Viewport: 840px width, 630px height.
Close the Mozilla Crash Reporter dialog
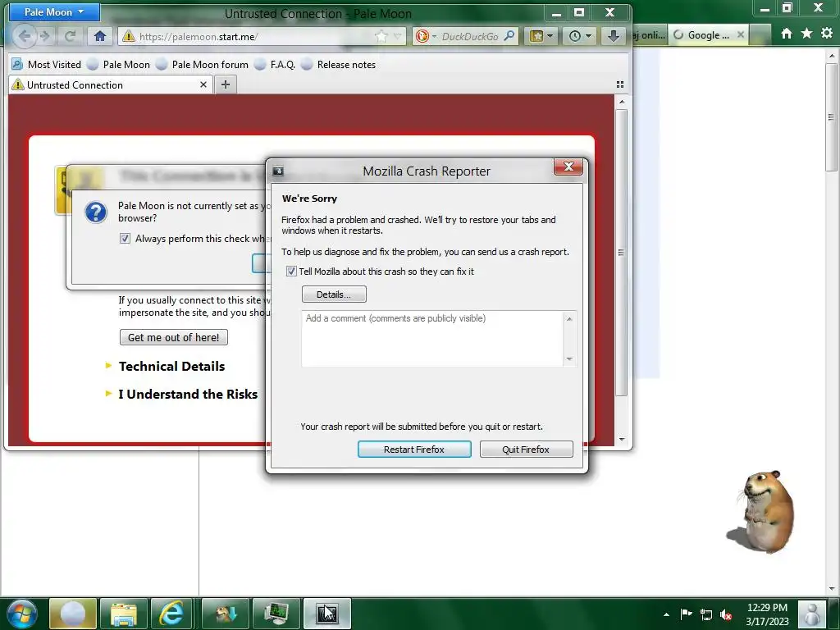coord(568,167)
